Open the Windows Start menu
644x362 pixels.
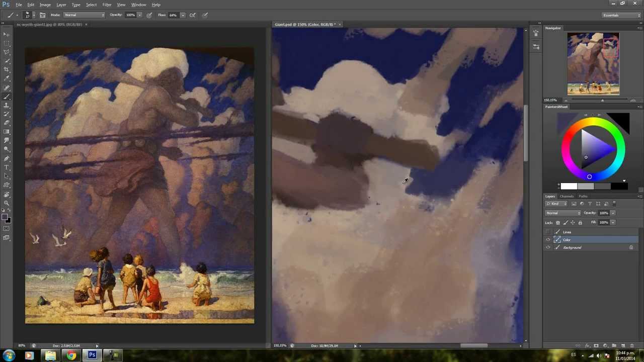coord(9,356)
